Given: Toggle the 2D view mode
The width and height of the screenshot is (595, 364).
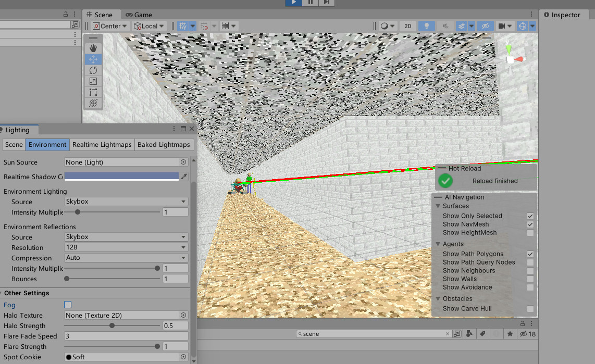Looking at the screenshot, I should click(407, 26).
